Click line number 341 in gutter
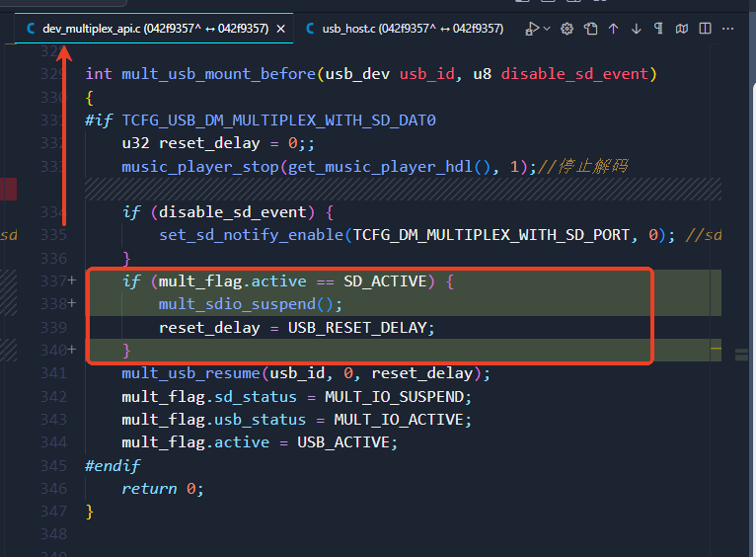This screenshot has width=756, height=557. click(x=53, y=373)
